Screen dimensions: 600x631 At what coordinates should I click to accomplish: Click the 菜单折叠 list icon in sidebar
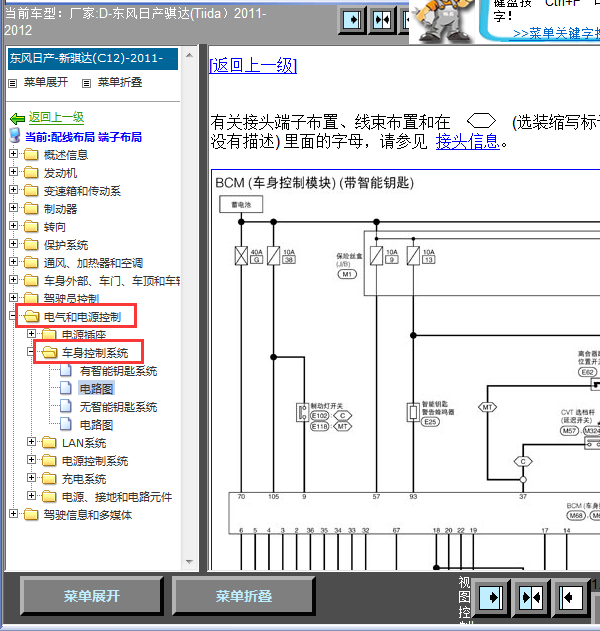87,83
